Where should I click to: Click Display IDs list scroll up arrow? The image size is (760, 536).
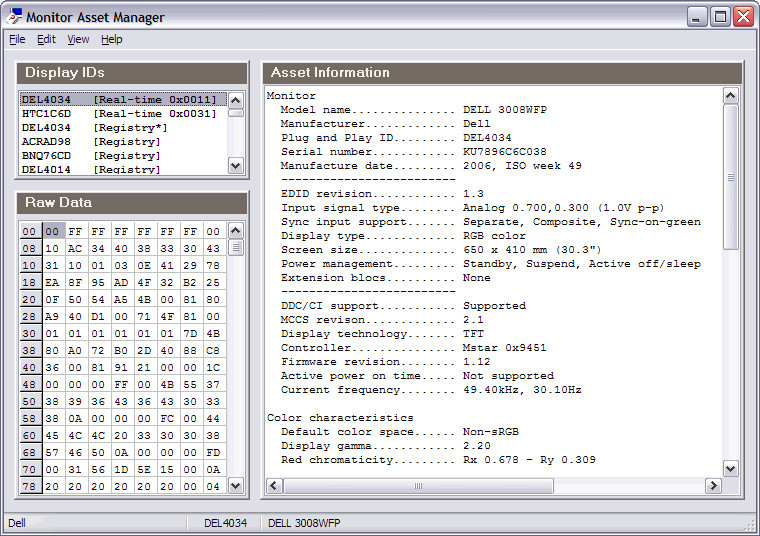(236, 100)
